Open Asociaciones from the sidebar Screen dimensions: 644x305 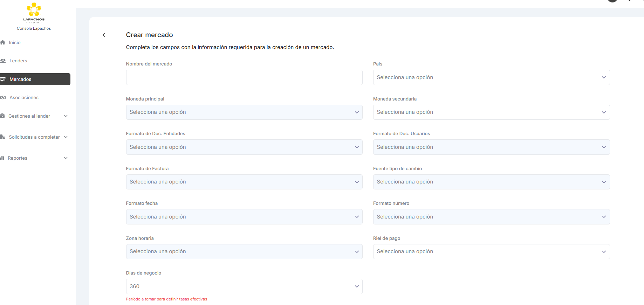24,97
